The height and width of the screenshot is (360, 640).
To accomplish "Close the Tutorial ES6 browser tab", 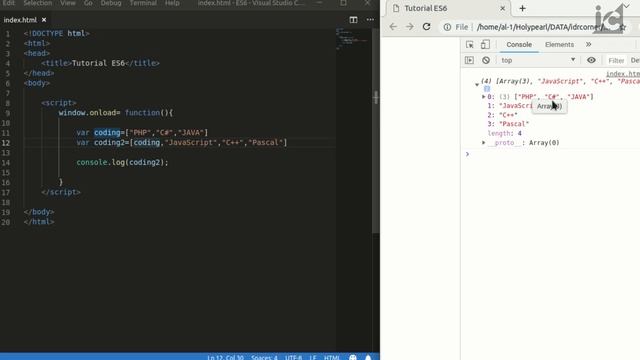I will point(502,8).
